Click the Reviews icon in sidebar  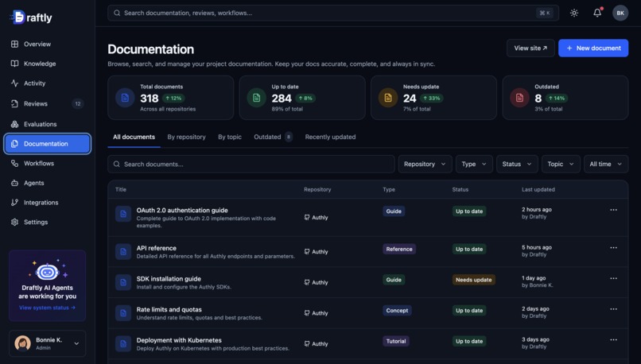15,104
